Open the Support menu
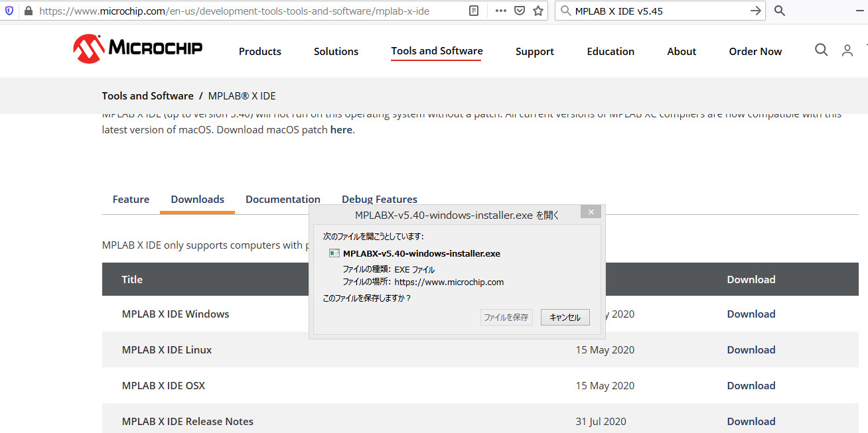The width and height of the screenshot is (868, 433). pyautogui.click(x=535, y=51)
